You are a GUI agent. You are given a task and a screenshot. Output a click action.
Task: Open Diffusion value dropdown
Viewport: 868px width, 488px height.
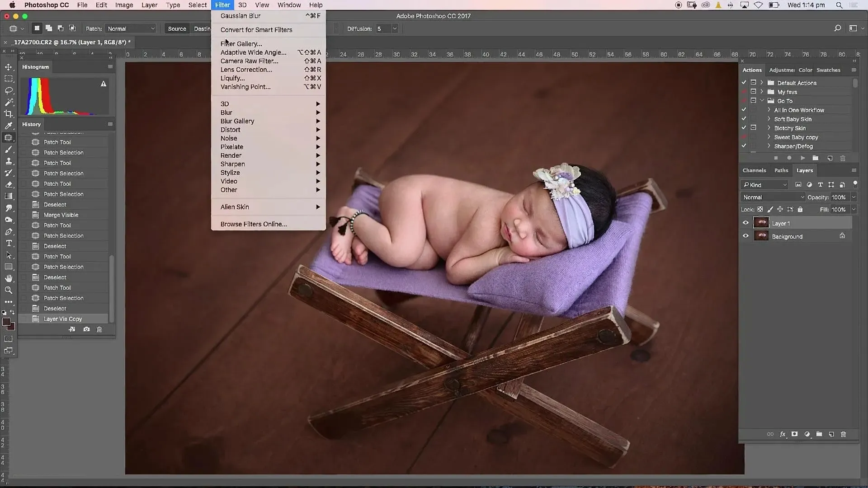pos(395,28)
